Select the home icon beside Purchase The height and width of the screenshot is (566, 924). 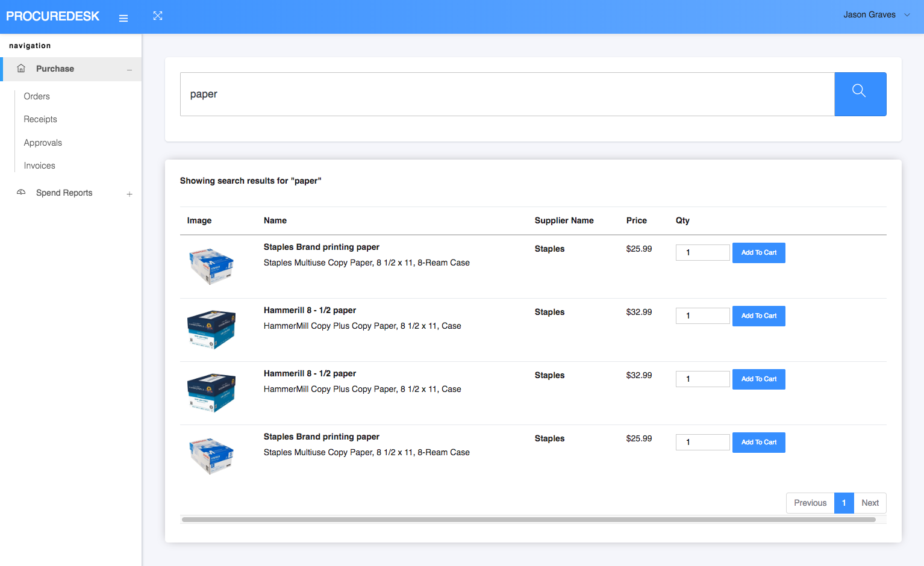21,68
